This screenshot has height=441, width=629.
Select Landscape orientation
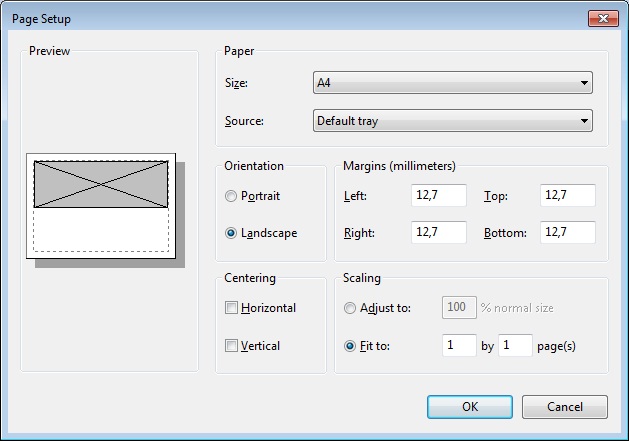[x=232, y=233]
